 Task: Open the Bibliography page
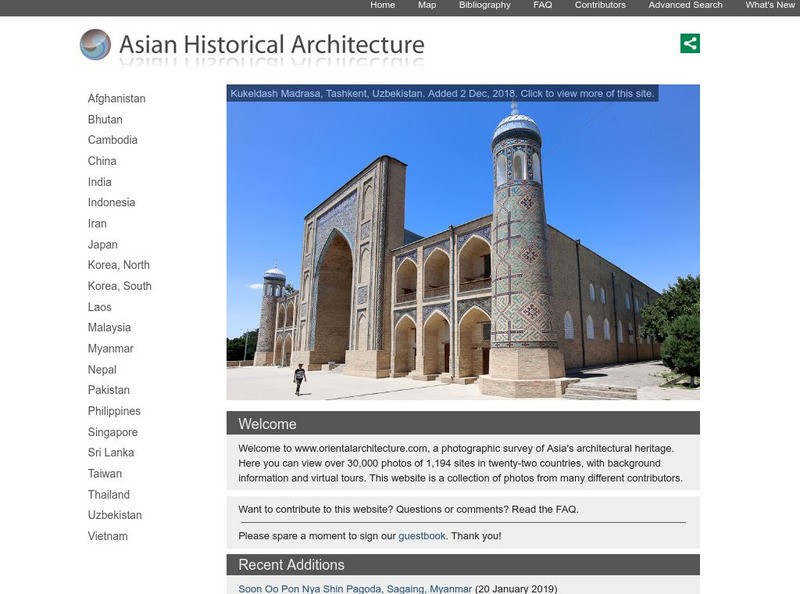[484, 5]
